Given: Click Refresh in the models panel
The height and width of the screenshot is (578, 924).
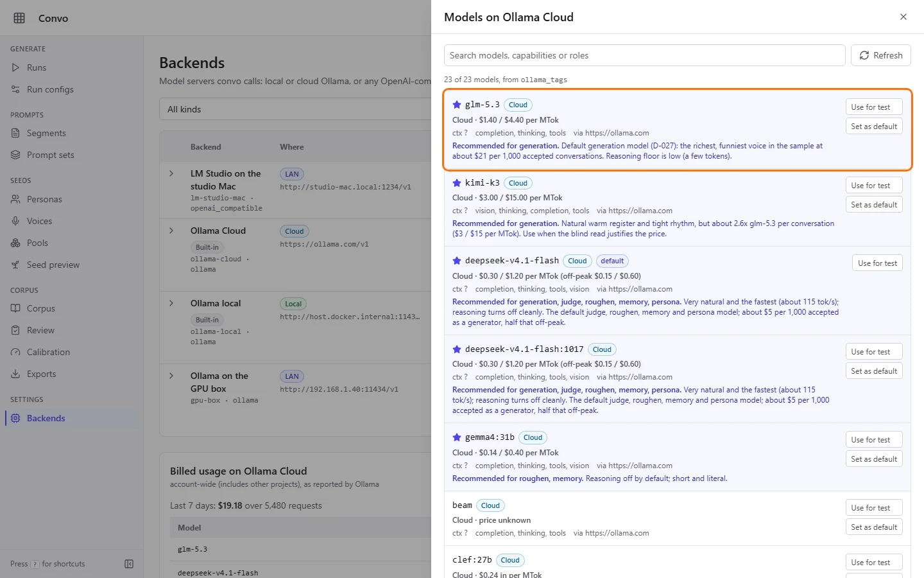Looking at the screenshot, I should pyautogui.click(x=881, y=55).
